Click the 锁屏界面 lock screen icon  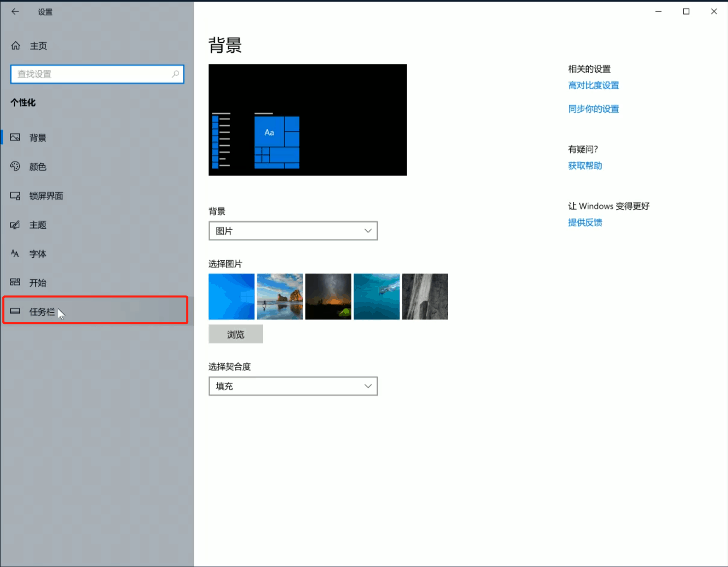click(x=15, y=196)
